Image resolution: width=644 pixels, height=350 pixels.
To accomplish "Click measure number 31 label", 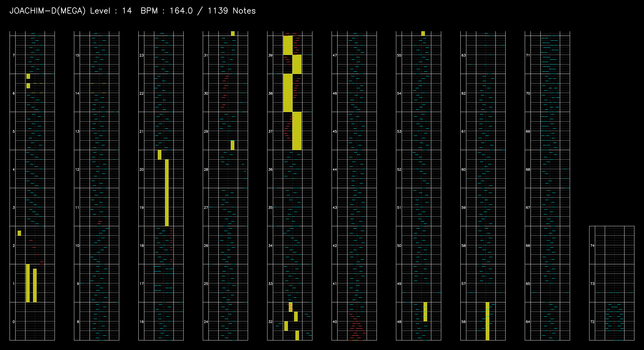I will (206, 55).
